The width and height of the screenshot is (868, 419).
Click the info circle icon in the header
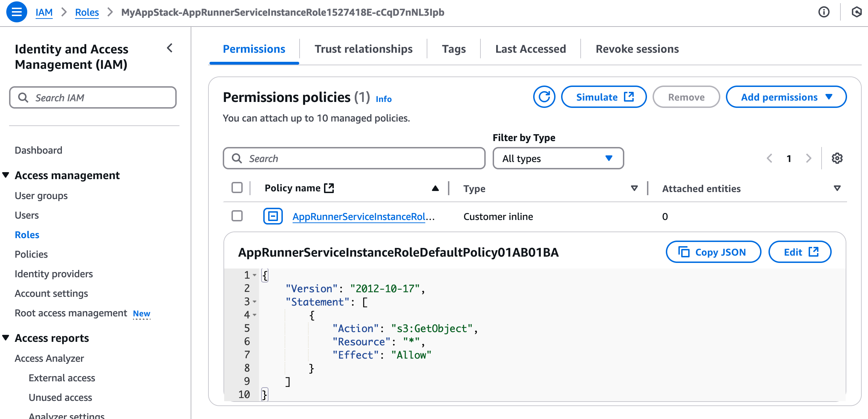pyautogui.click(x=824, y=12)
